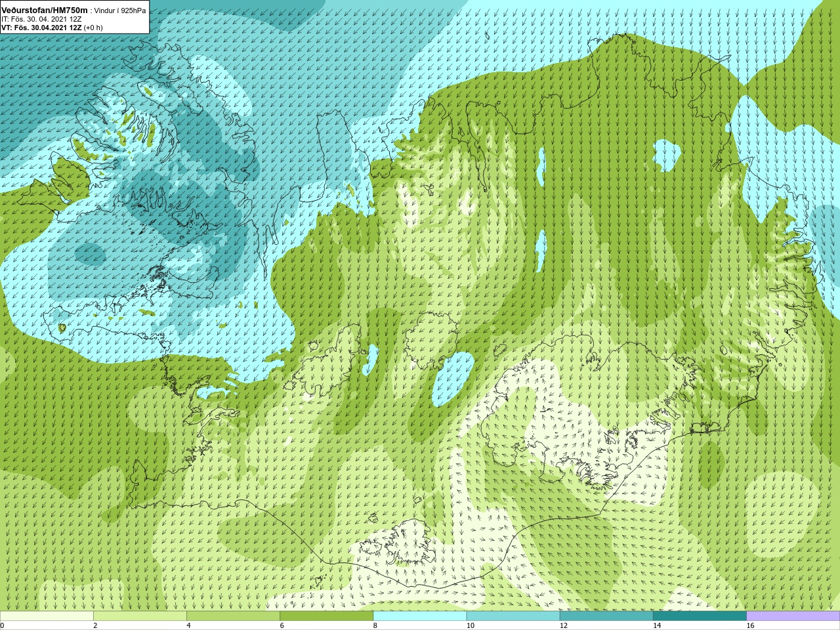Click the 4–6 medium green legend swatch
Screen dimensions: 840x630
click(x=233, y=616)
